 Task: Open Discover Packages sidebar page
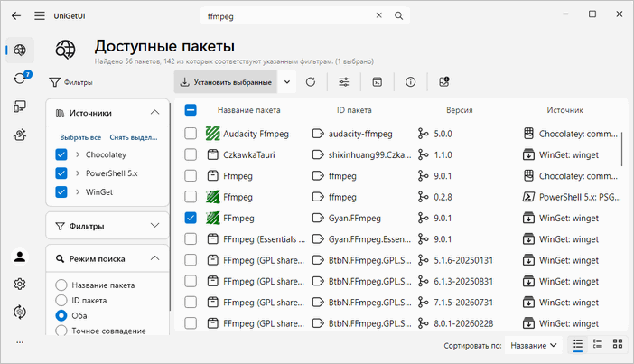click(x=20, y=51)
